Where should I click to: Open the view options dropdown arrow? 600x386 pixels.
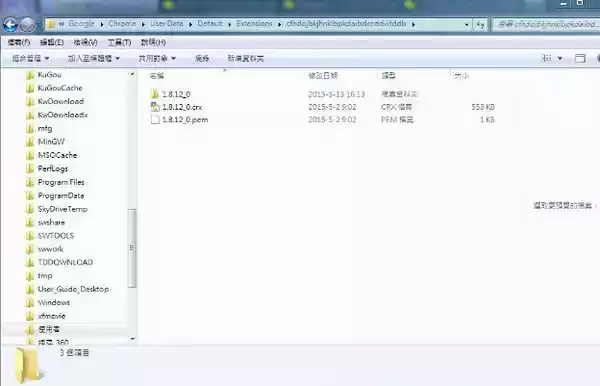pyautogui.click(x=560, y=58)
